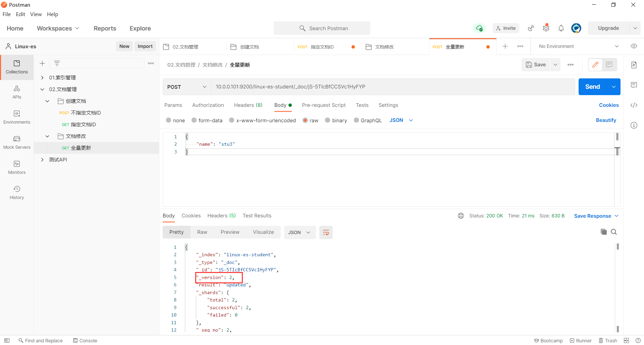Click the Search Postman field
This screenshot has width=644, height=345.
[322, 28]
